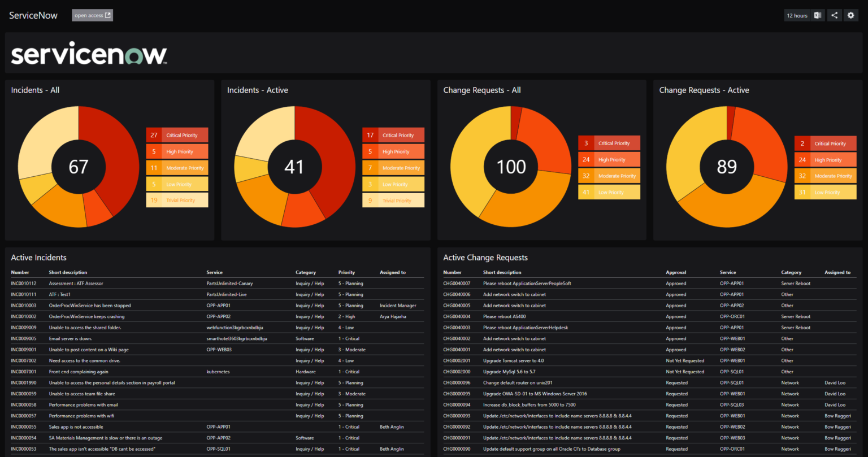The width and height of the screenshot is (868, 457).
Task: Sort Active Incidents by the Priority column
Action: [346, 272]
